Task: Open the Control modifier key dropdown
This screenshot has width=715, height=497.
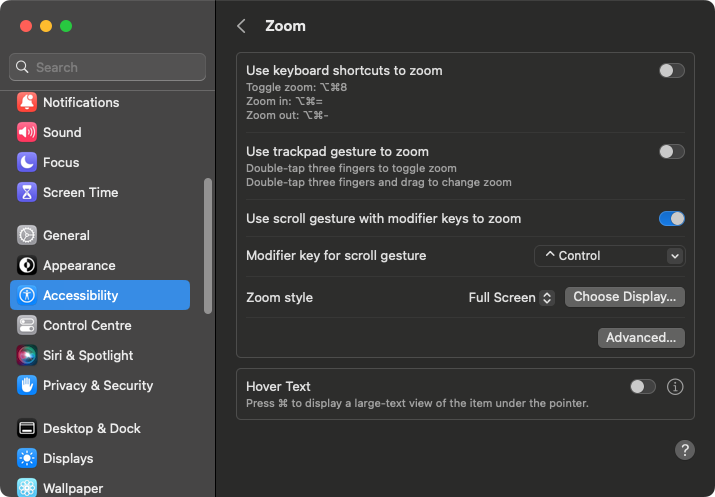Action: 610,256
